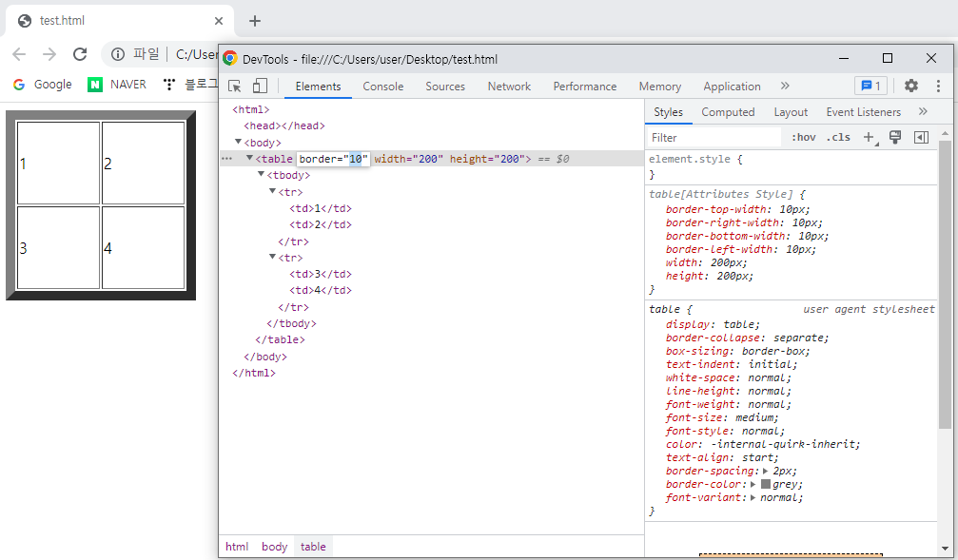
Task: Edit the width="200" attribute
Action: tap(409, 159)
